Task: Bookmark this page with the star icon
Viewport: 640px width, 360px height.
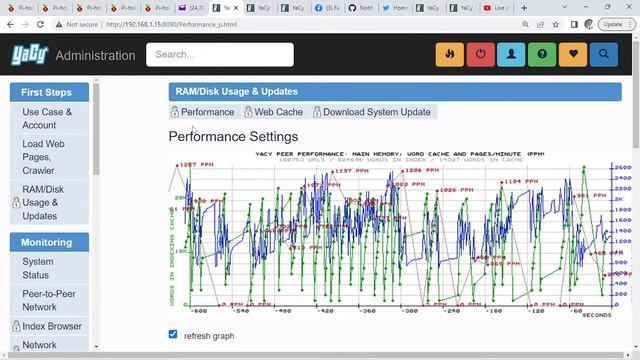Action: click(556, 24)
